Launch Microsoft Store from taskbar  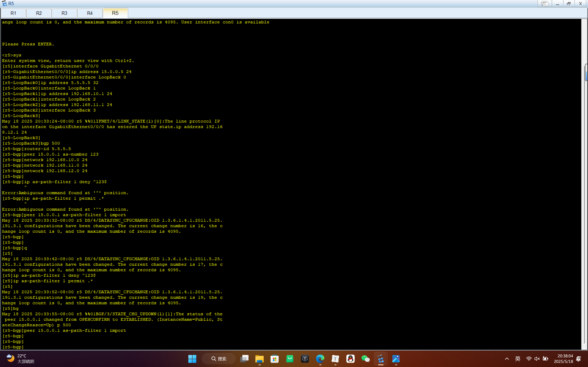(x=274, y=359)
